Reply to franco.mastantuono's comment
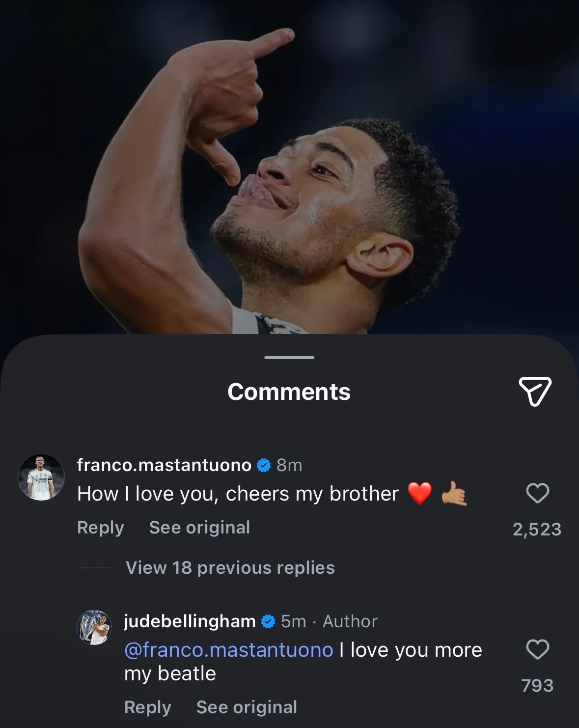 click(101, 528)
